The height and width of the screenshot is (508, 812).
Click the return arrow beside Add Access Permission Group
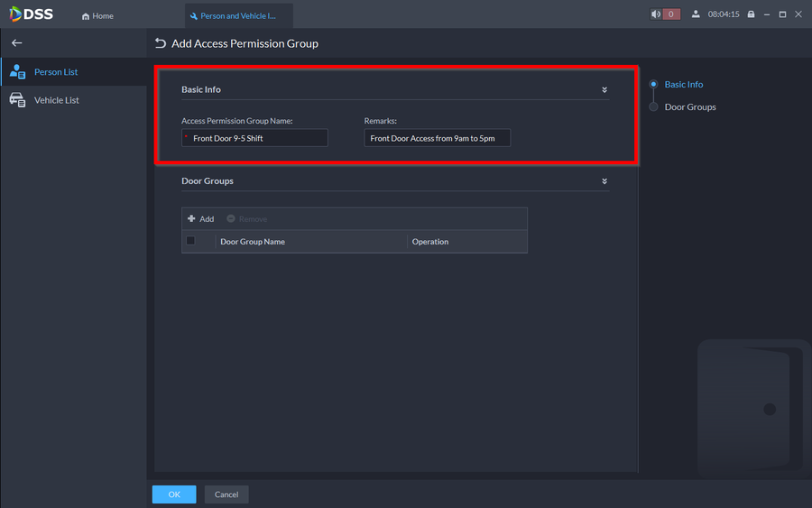161,43
